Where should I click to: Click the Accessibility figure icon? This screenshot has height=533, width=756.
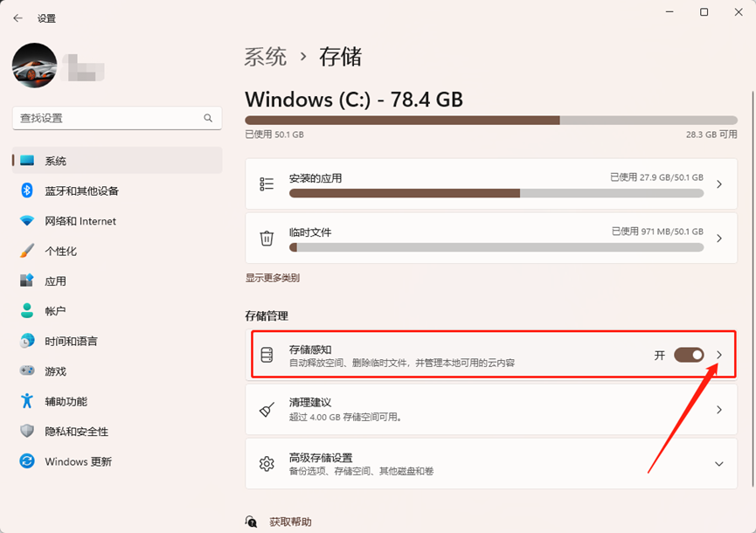pos(27,401)
